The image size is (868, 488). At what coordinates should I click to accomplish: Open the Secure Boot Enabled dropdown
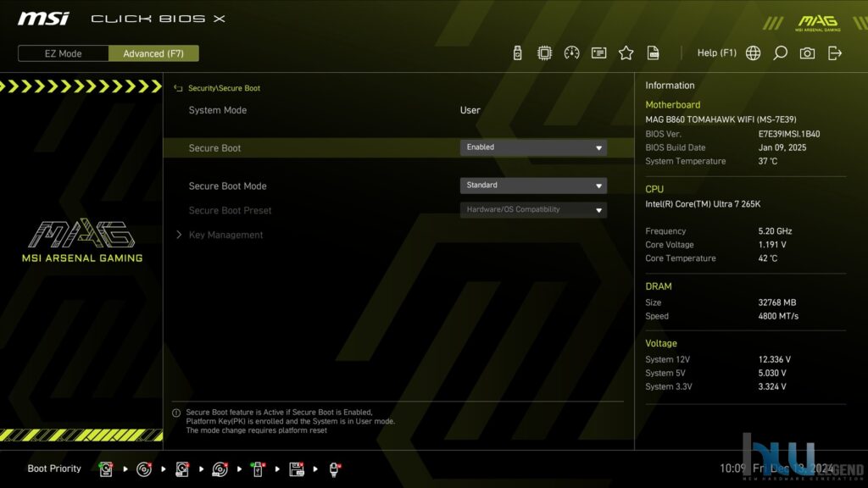(x=533, y=147)
